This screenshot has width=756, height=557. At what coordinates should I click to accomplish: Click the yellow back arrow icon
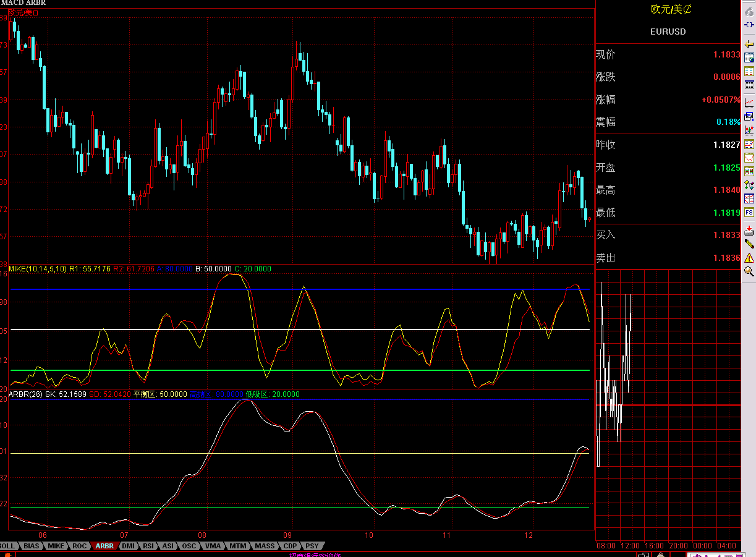tap(749, 44)
